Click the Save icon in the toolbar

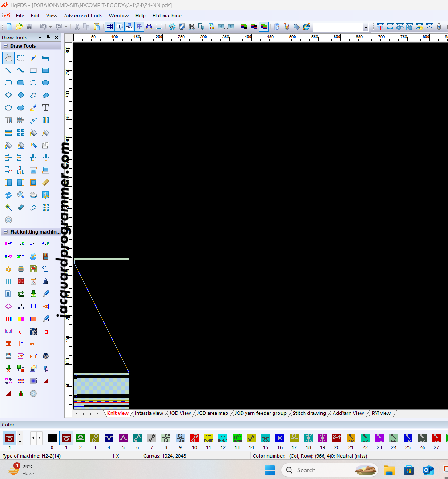pos(29,27)
